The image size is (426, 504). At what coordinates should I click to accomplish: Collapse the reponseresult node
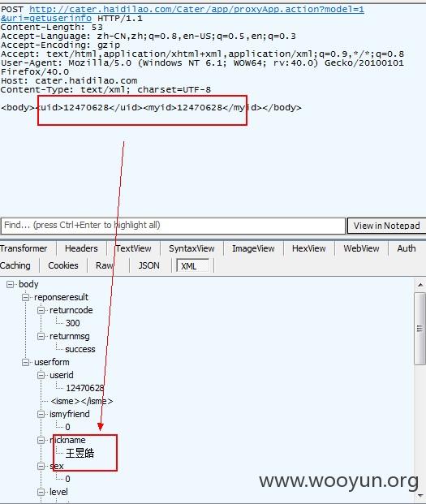click(26, 297)
